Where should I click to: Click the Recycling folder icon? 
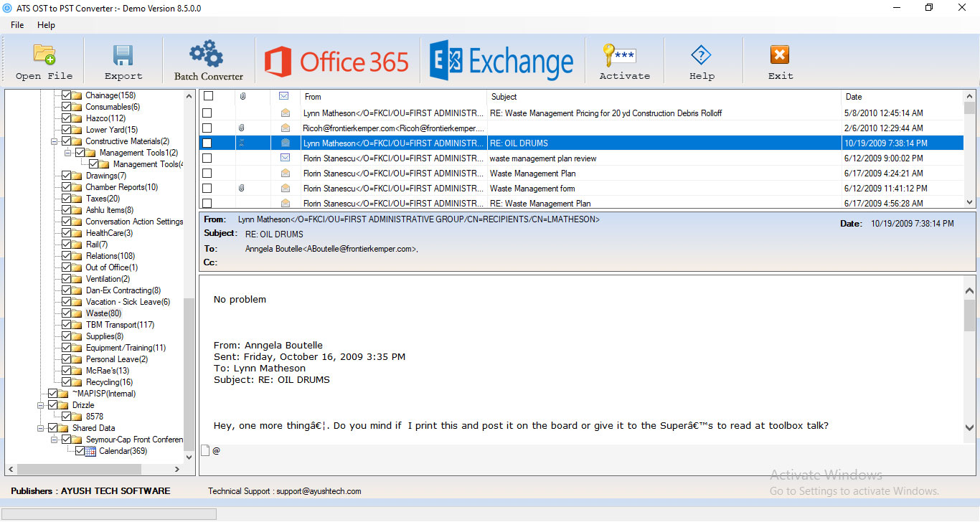point(77,382)
